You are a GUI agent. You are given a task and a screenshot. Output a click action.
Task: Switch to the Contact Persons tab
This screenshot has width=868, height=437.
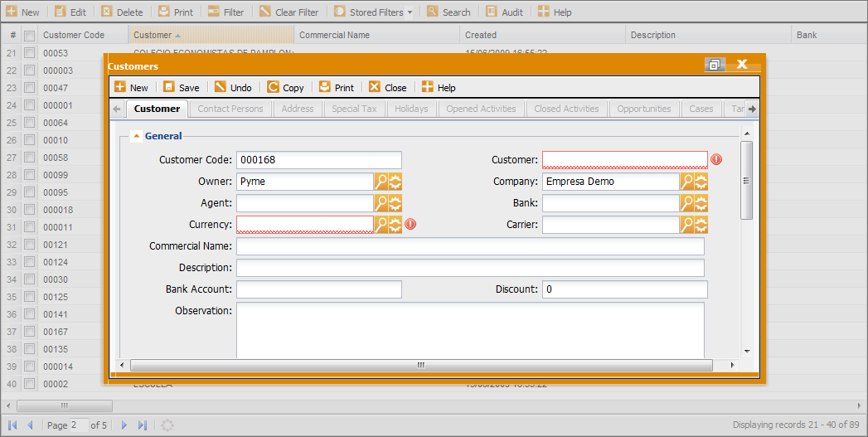point(230,109)
